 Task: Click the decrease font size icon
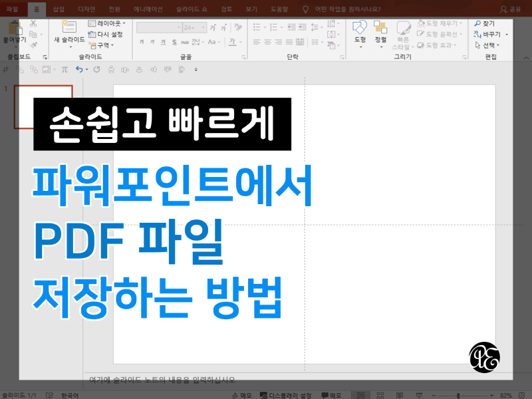(x=223, y=27)
